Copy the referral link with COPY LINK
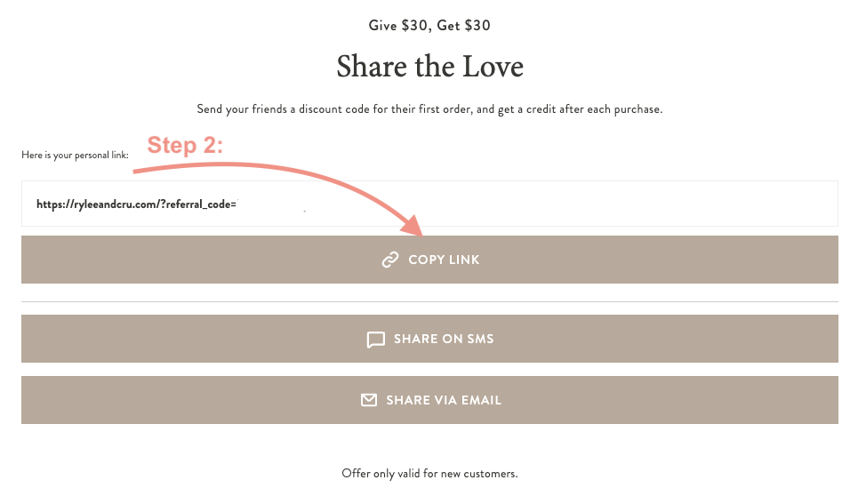This screenshot has width=866, height=504. (x=429, y=260)
